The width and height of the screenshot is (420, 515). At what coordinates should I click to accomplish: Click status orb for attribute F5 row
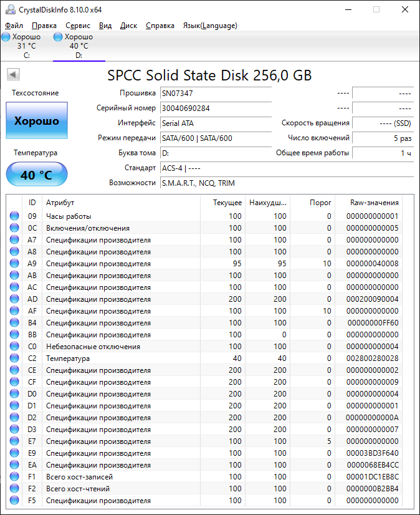pos(14,501)
